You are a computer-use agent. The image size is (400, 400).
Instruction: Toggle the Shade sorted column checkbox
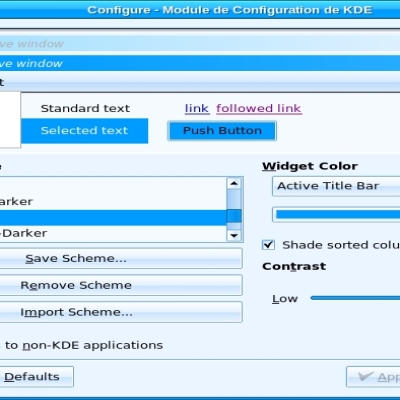click(x=268, y=245)
